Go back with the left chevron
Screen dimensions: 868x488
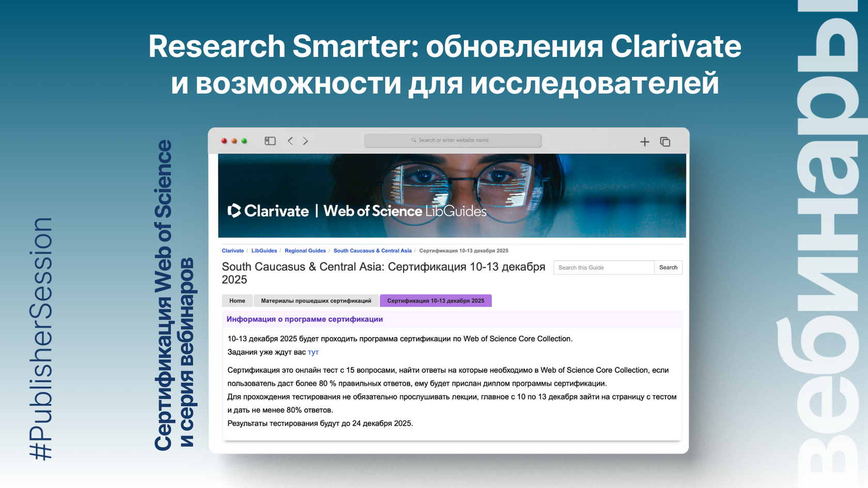pos(290,141)
